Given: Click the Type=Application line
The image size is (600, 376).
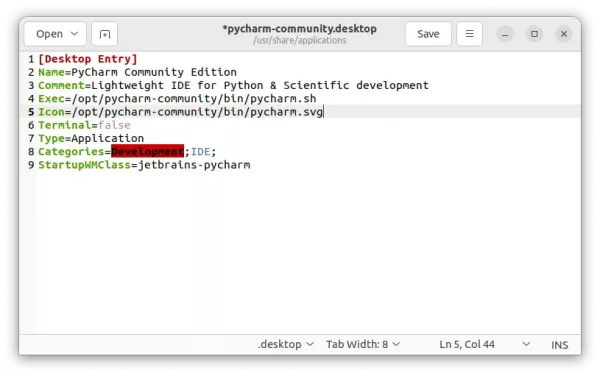Looking at the screenshot, I should tap(91, 138).
